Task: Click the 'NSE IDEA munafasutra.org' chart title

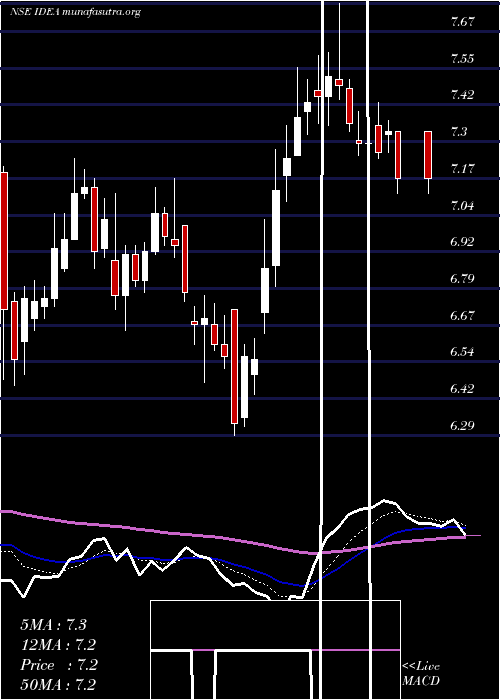Action: point(75,12)
